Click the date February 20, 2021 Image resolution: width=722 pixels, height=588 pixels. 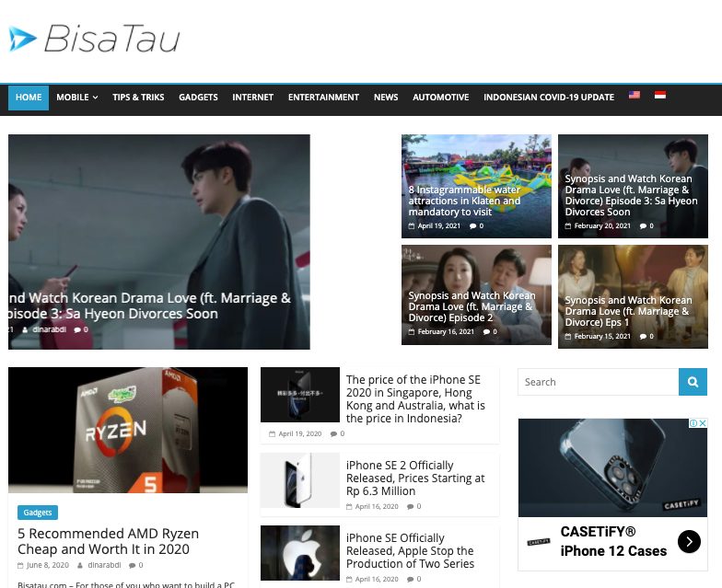602,226
